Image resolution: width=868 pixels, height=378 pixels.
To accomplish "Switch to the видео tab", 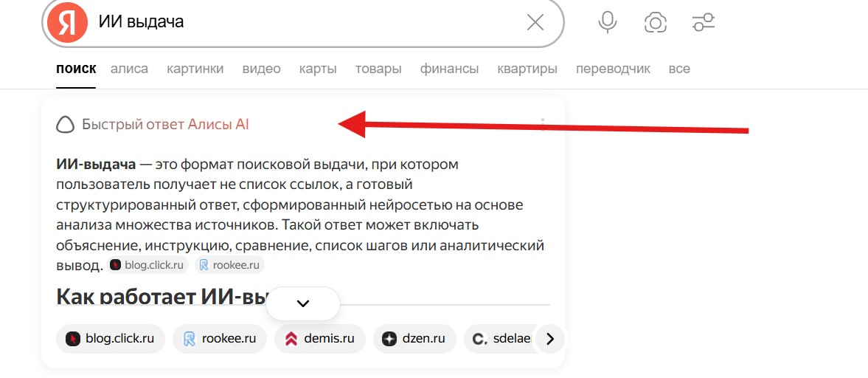I will (261, 69).
